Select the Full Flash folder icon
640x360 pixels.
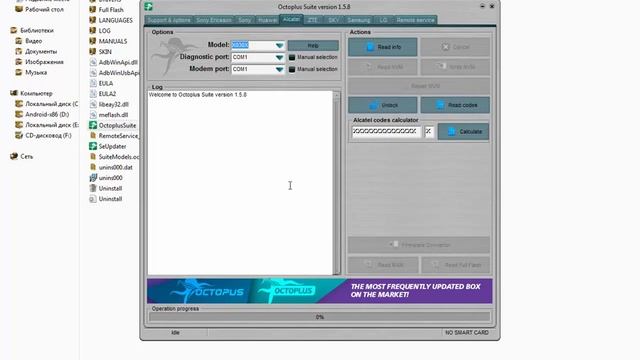pyautogui.click(x=93, y=9)
